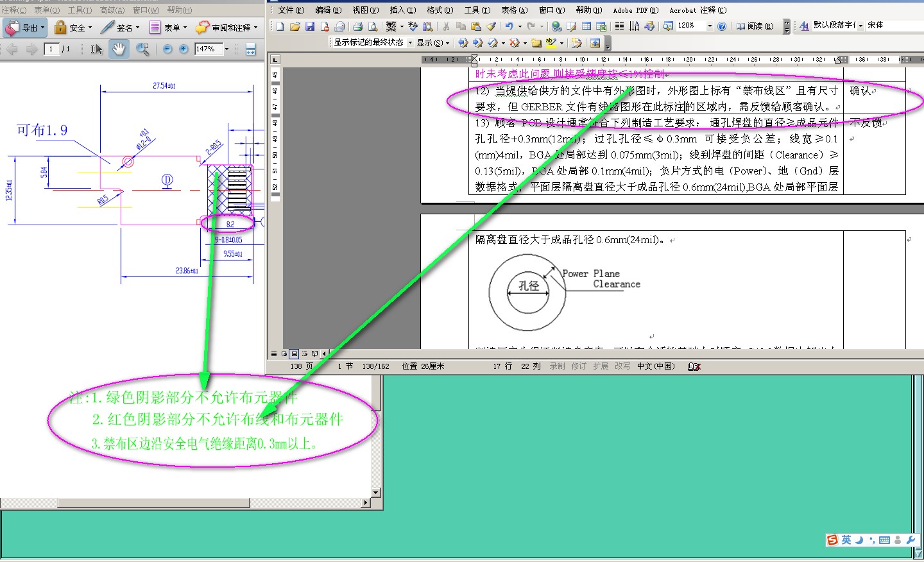This screenshot has width=924, height=562.
Task: Click the Format Painter brush icon
Action: (490, 26)
